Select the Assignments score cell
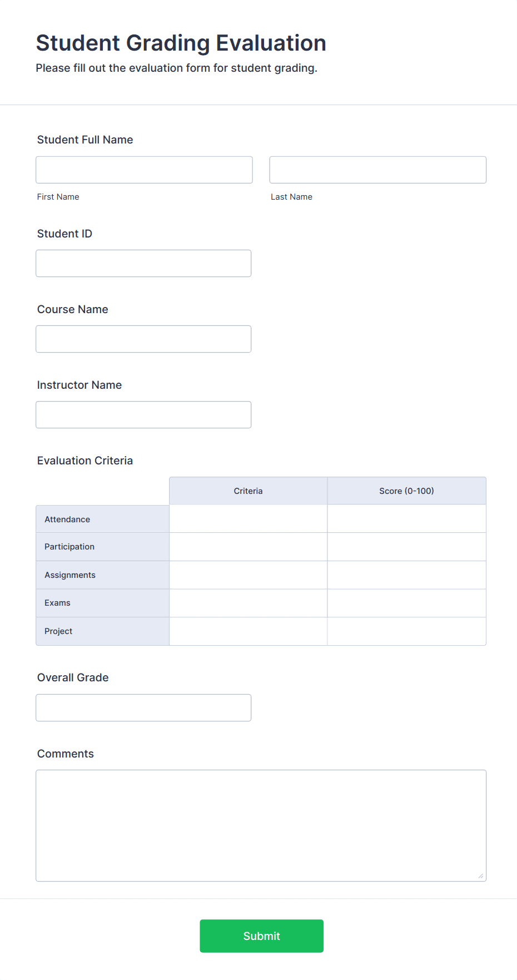517x980 pixels. 406,575
